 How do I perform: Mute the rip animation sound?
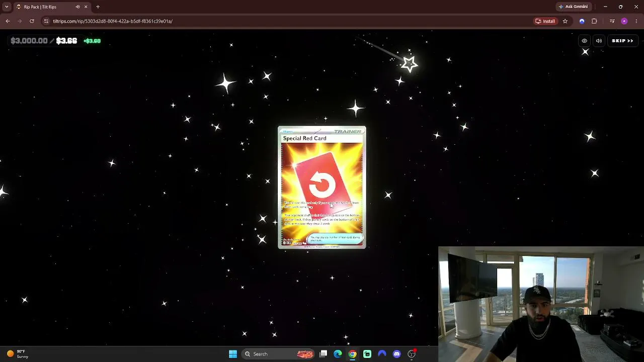[x=599, y=41]
